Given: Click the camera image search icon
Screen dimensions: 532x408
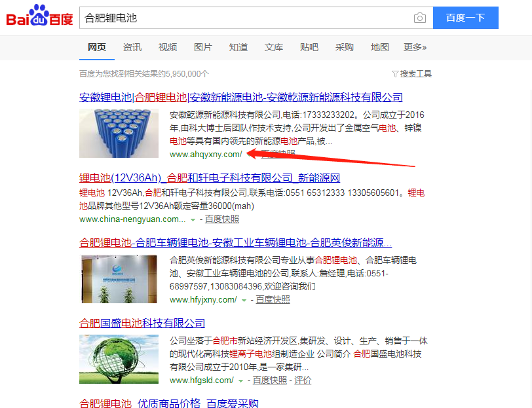Looking at the screenshot, I should (x=420, y=18).
